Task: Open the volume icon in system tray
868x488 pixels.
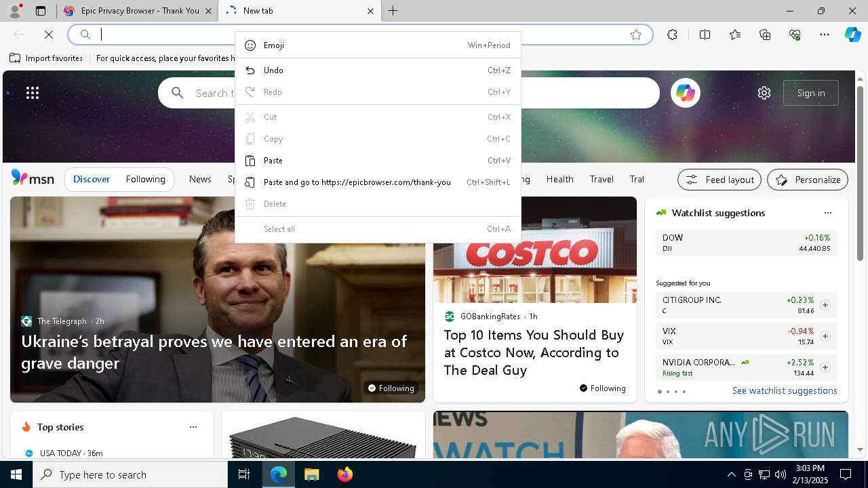Action: click(x=780, y=474)
